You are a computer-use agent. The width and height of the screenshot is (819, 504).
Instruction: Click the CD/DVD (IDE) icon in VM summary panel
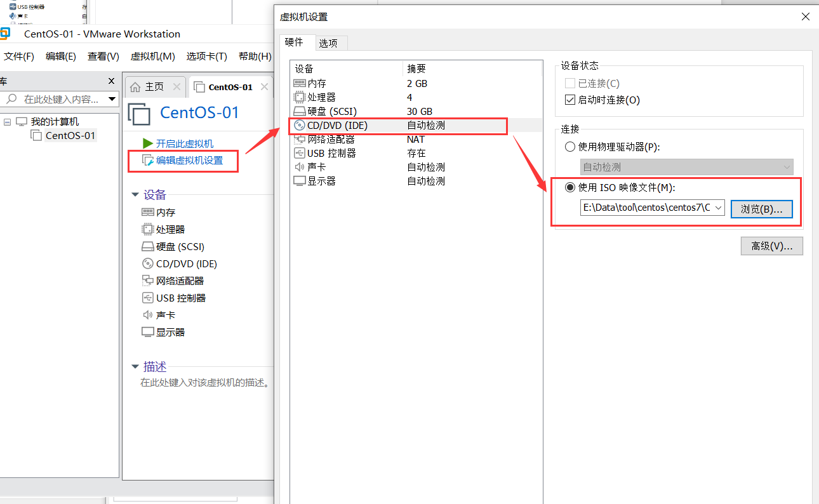tap(147, 264)
